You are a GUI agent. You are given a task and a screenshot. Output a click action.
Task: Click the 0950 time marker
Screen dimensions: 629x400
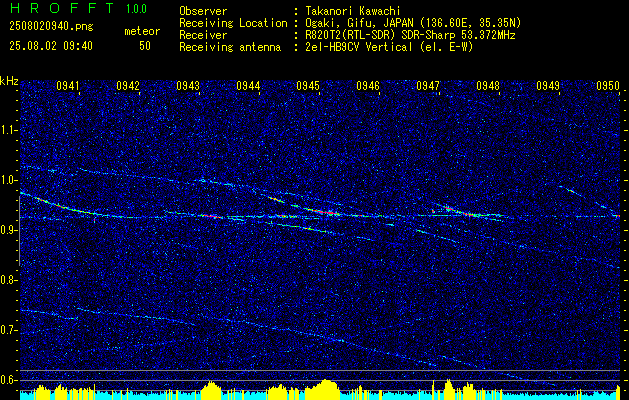coord(608,85)
